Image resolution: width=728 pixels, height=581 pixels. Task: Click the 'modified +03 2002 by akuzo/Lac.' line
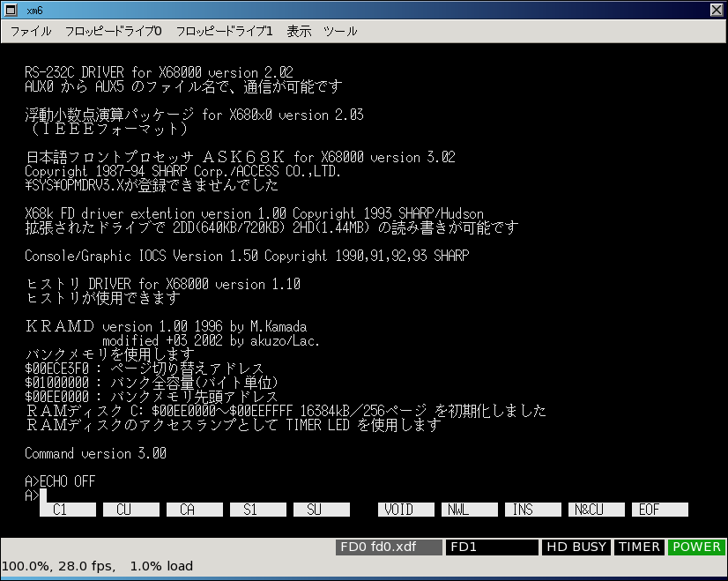coord(211,340)
